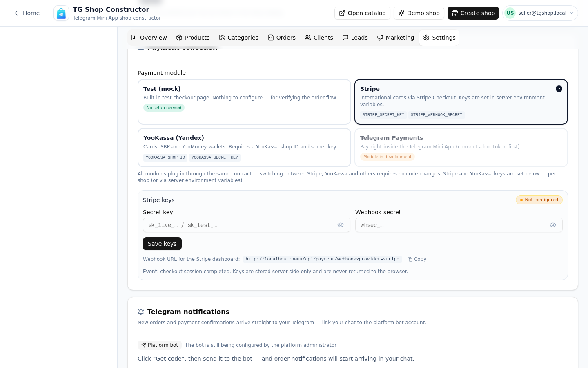The width and height of the screenshot is (588, 368).
Task: Open the Marketing tab
Action: 395,38
